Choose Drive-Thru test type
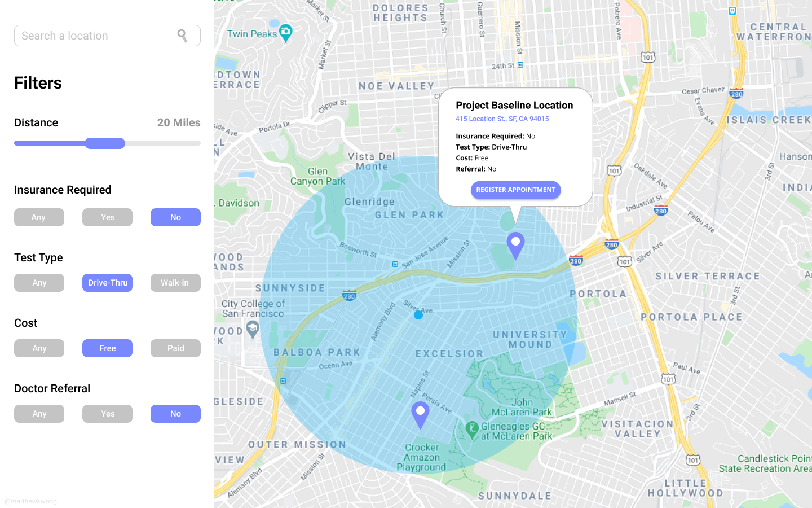 pos(107,283)
